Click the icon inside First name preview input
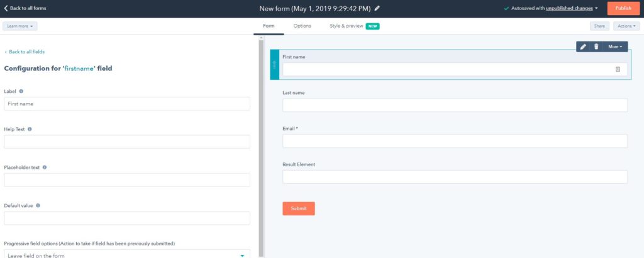The height and width of the screenshot is (258, 644). [618, 69]
